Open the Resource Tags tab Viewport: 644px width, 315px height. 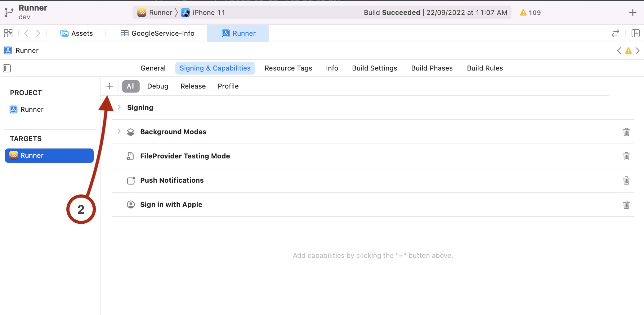point(288,68)
